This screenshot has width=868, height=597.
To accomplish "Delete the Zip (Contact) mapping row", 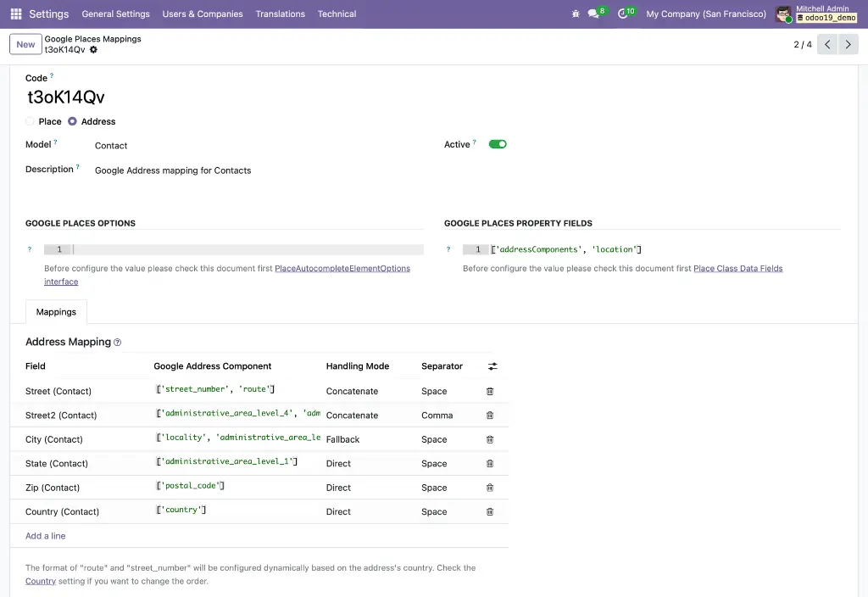I will pos(490,488).
